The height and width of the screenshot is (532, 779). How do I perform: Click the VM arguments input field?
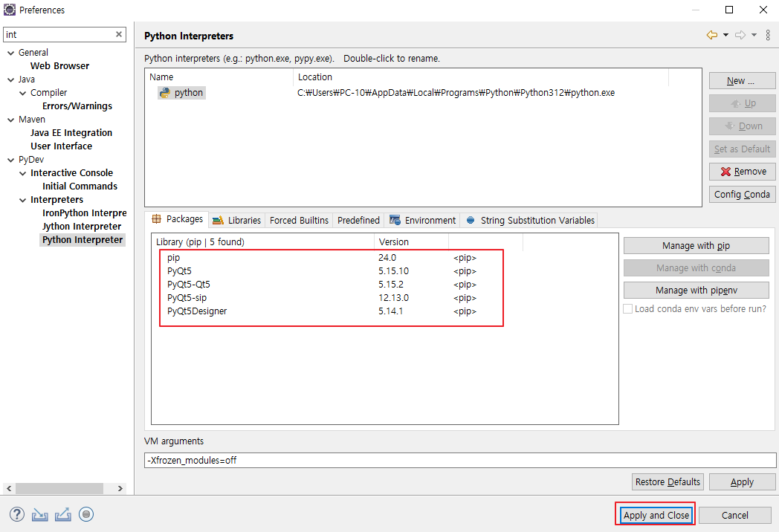pyautogui.click(x=460, y=461)
